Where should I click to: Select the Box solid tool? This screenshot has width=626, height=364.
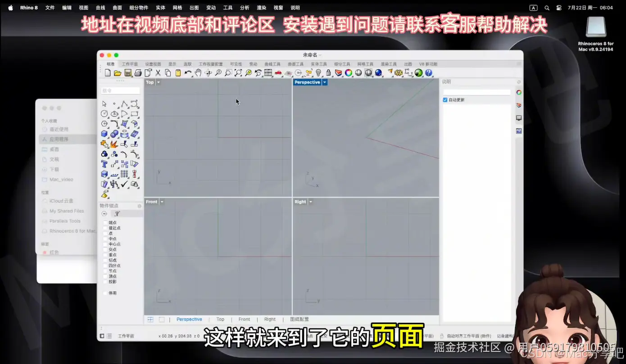(104, 134)
